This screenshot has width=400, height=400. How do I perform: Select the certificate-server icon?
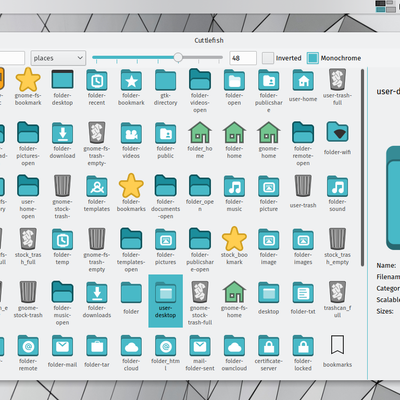(268, 345)
